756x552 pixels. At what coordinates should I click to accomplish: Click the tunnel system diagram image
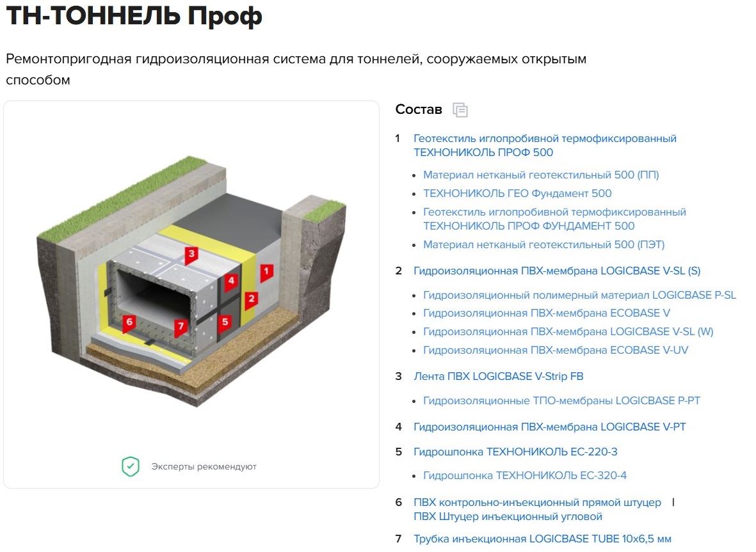pos(191,281)
